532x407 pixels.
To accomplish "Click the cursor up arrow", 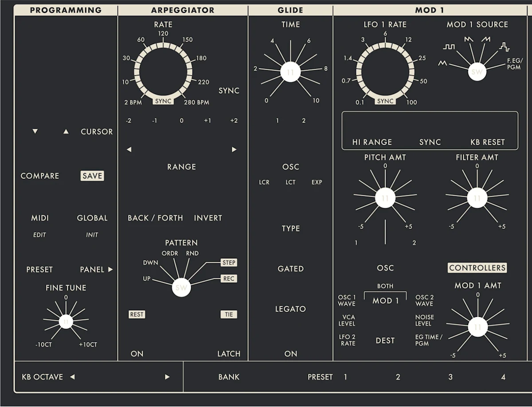I will point(66,132).
